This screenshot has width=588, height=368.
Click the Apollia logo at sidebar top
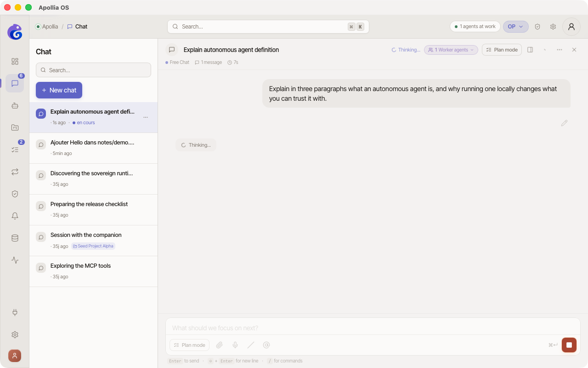15,32
